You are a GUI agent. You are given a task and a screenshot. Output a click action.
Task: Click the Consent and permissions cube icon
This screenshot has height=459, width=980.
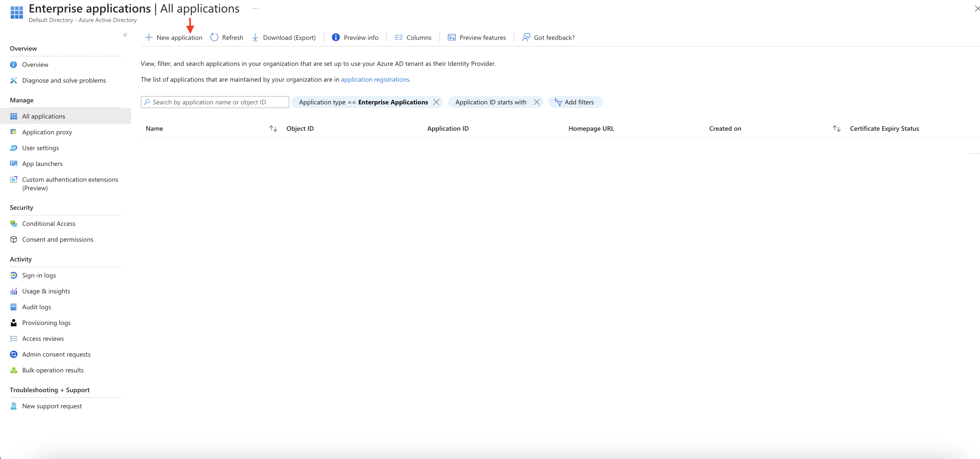[x=14, y=240]
